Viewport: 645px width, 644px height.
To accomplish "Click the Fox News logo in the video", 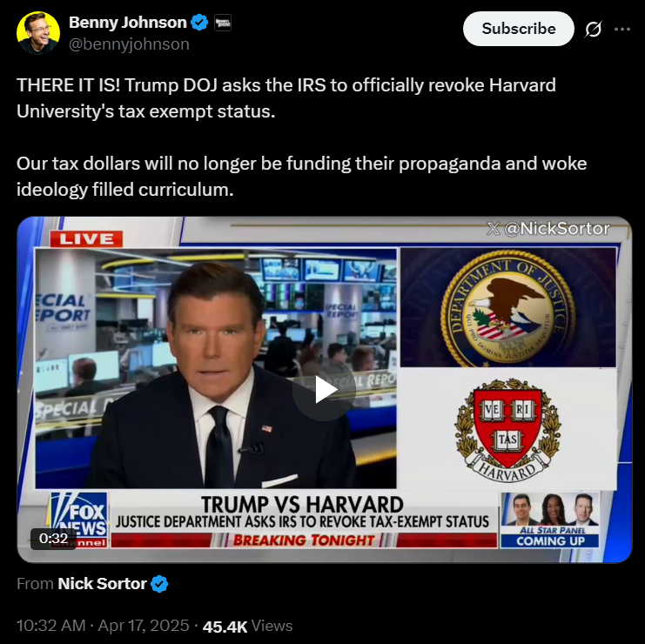I will click(80, 520).
